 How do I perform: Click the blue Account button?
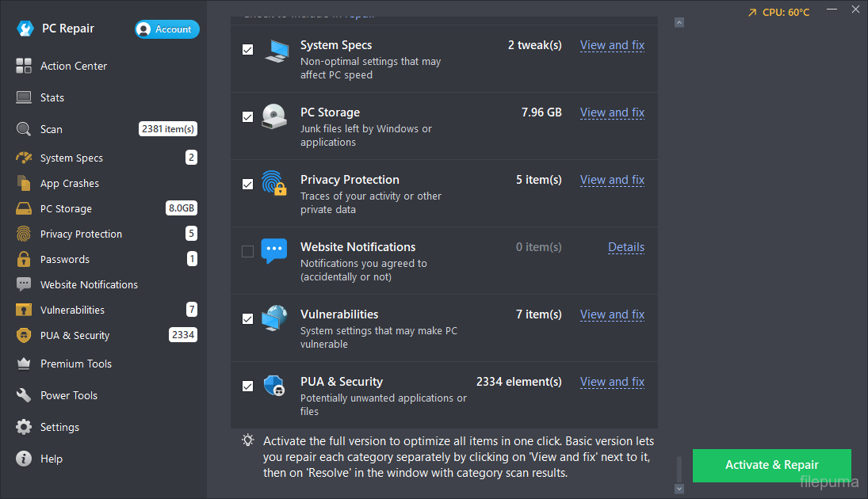[x=167, y=29]
